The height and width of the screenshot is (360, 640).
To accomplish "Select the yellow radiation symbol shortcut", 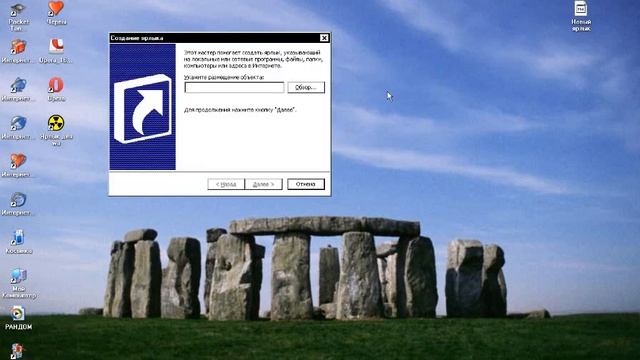I will click(56, 131).
